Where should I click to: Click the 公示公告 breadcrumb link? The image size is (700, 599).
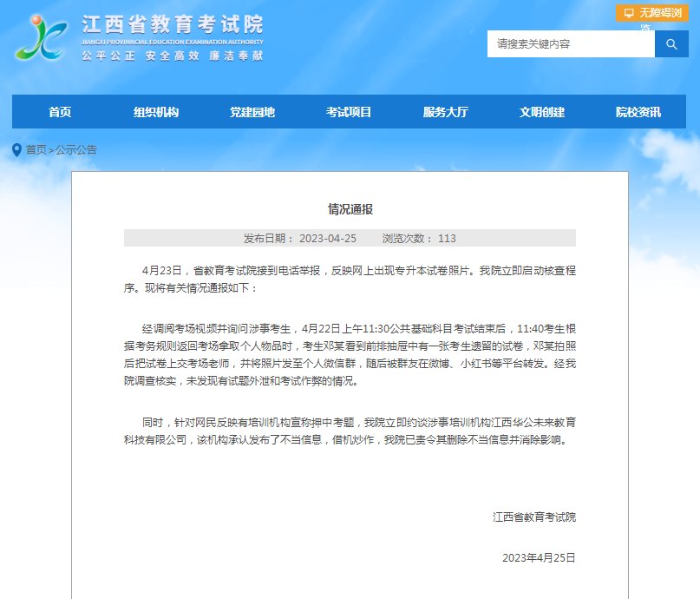75,150
